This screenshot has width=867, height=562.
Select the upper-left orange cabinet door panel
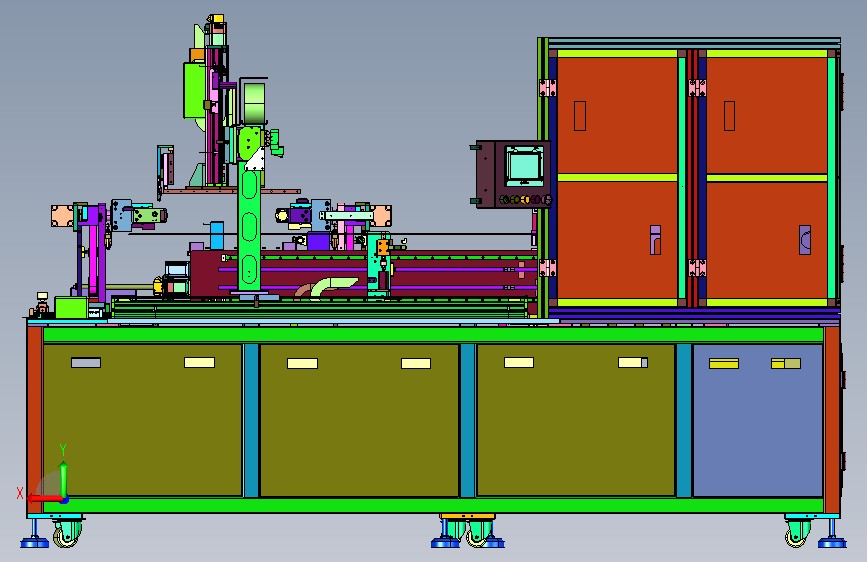pyautogui.click(x=617, y=115)
